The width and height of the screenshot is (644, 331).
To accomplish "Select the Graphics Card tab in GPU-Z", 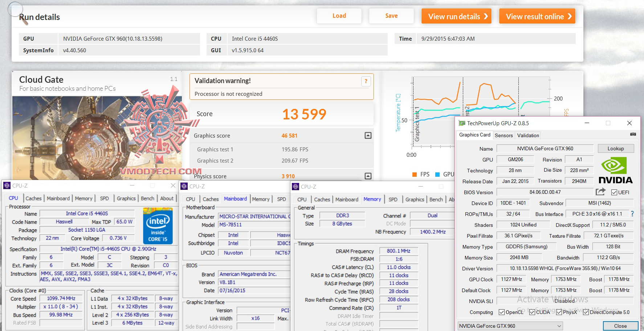I will (475, 135).
